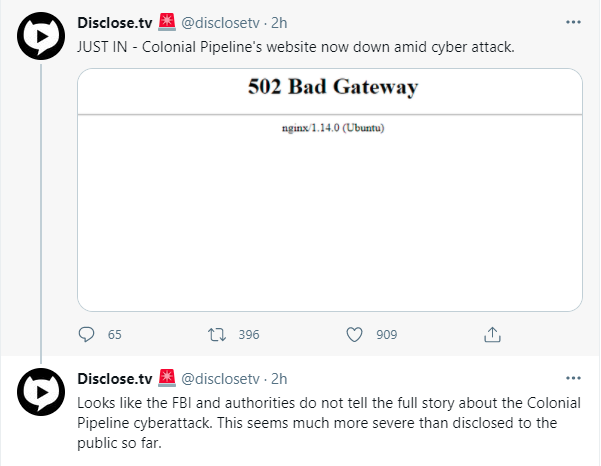Like the first Disclose.tv tweet
601x466 pixels.
click(354, 335)
